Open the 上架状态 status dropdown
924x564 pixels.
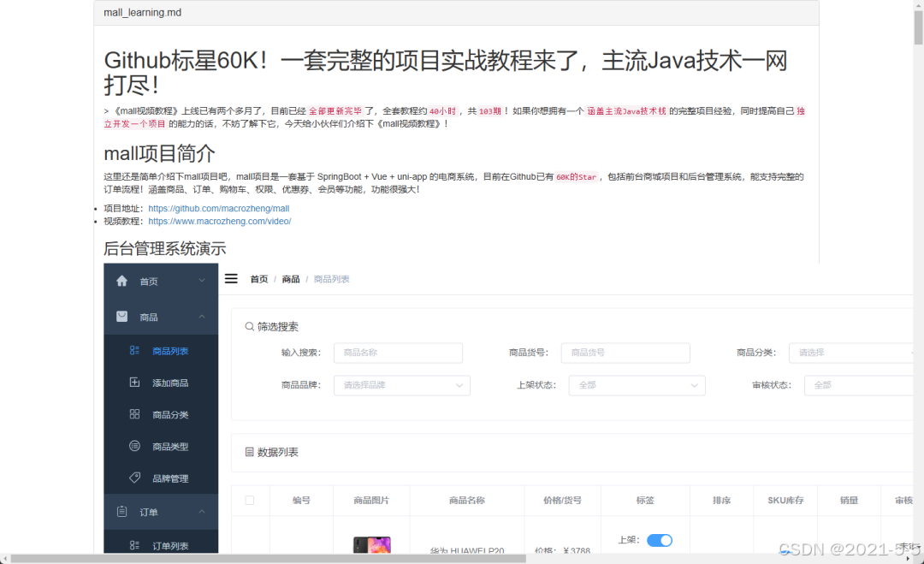(637, 385)
